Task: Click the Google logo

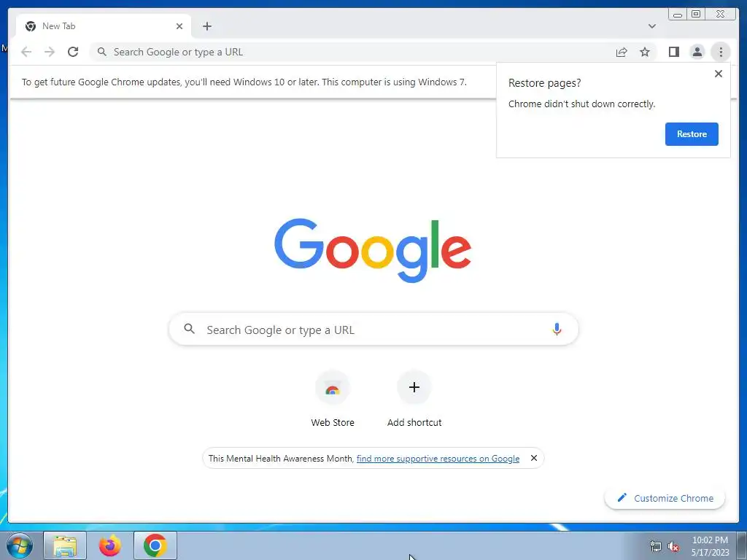Action: click(x=373, y=250)
